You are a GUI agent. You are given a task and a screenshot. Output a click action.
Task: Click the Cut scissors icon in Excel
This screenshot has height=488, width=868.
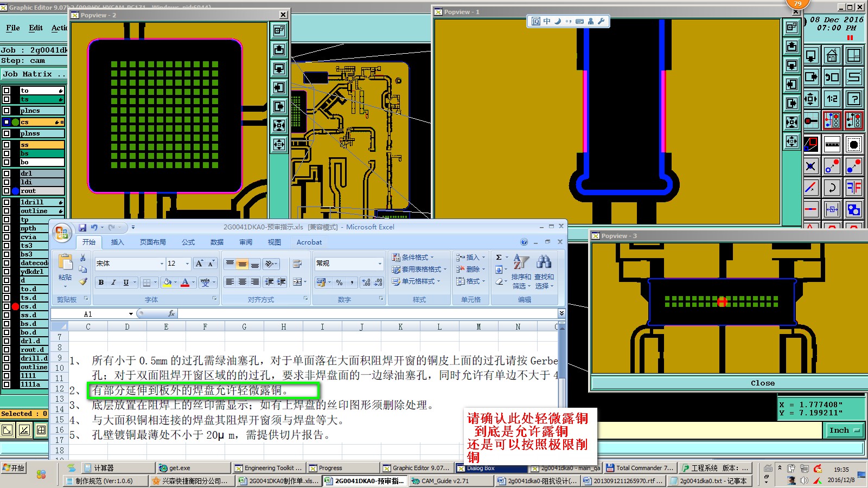tap(83, 258)
